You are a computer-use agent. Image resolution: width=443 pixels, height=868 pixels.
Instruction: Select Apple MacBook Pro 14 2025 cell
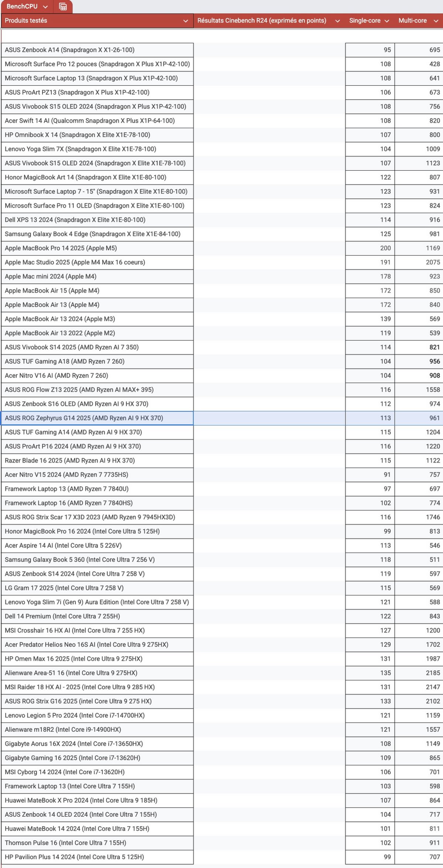(97, 248)
